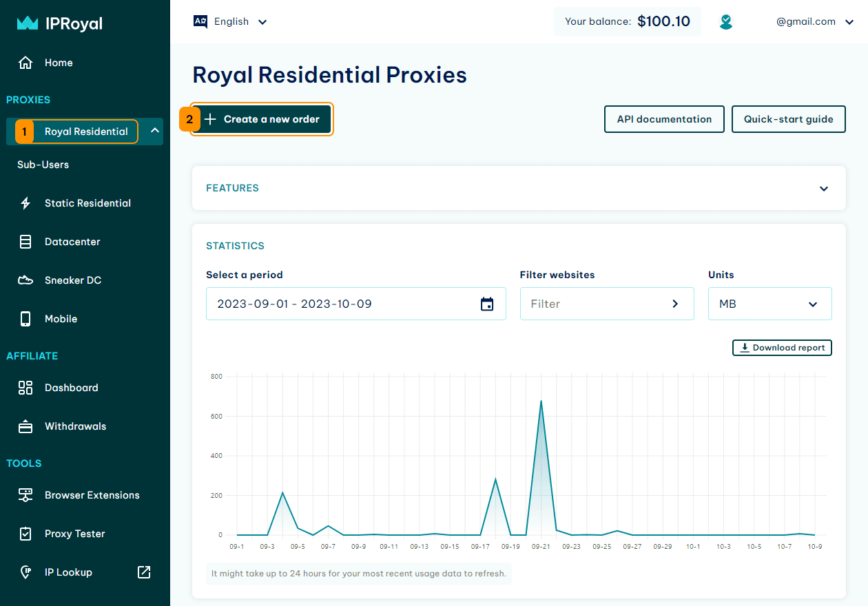Click the IP Lookup pin icon
Screen dimensions: 868x606
click(25, 572)
